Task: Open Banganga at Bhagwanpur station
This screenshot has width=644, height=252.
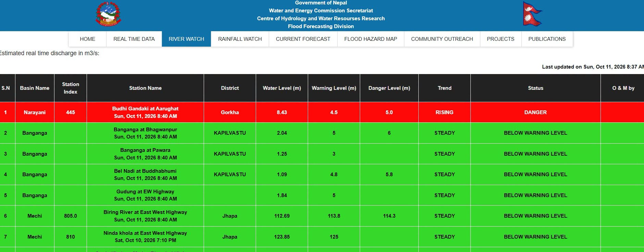Action: click(x=145, y=130)
